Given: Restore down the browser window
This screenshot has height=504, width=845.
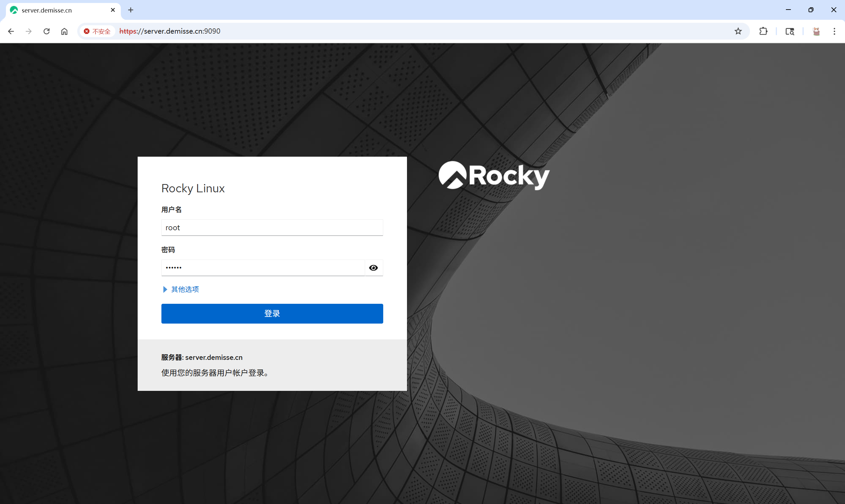Looking at the screenshot, I should [811, 10].
